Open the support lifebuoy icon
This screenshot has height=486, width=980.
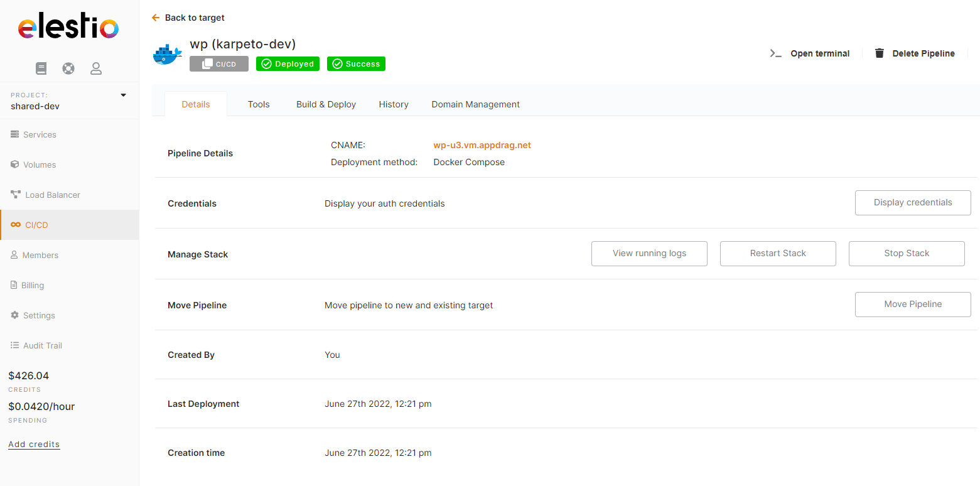pos(68,68)
